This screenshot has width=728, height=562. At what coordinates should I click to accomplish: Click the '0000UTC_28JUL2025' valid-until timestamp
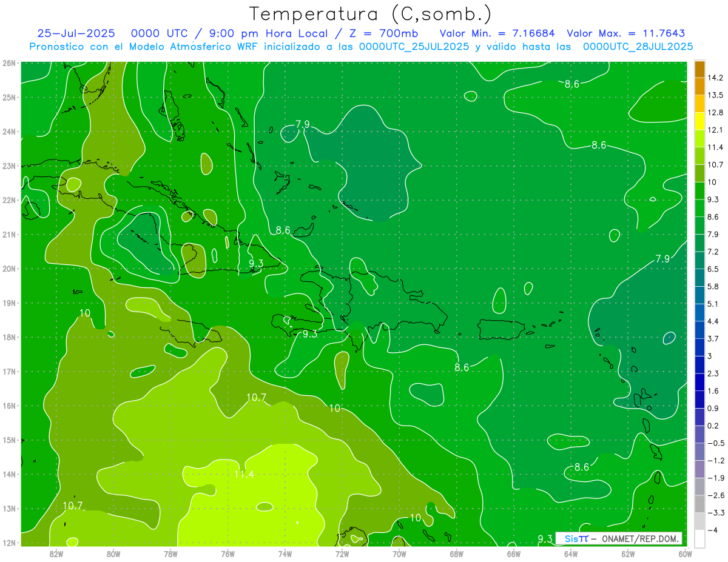click(638, 46)
